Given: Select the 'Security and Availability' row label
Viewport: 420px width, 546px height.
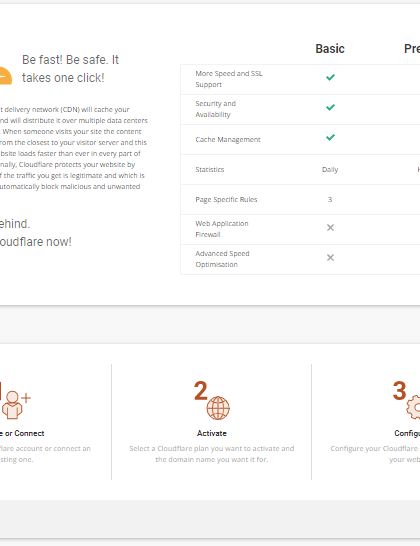Looking at the screenshot, I should (216, 109).
